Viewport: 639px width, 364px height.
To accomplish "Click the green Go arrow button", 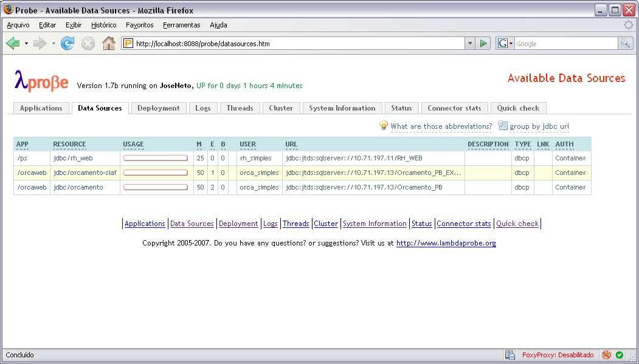I will [483, 43].
